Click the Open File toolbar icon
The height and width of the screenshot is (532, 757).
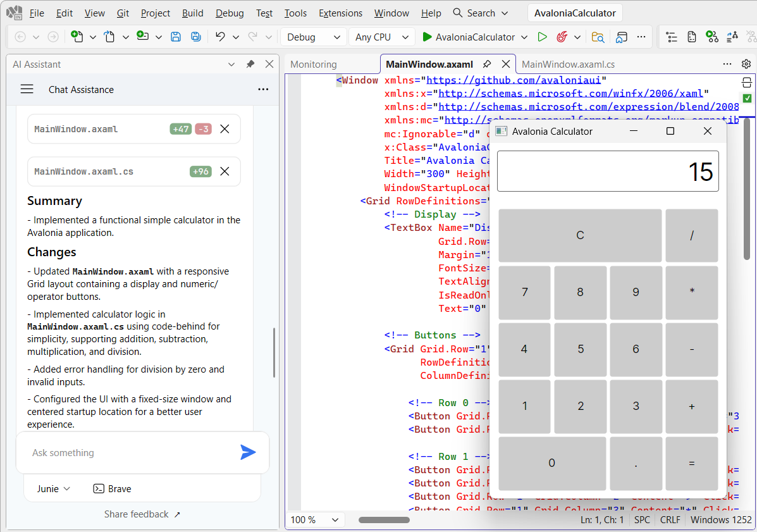coord(109,37)
